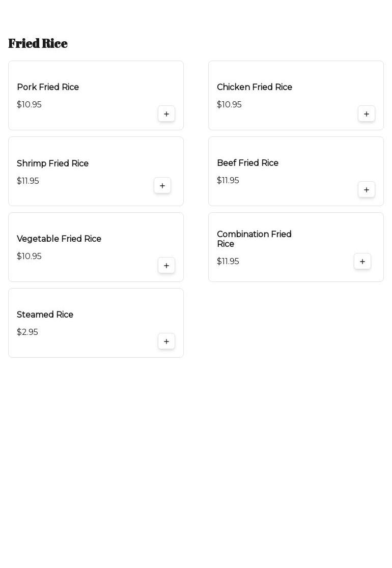The height and width of the screenshot is (568, 392).
Task: Click the Shrimp Fried Rice $11.95 price
Action: coord(28,181)
